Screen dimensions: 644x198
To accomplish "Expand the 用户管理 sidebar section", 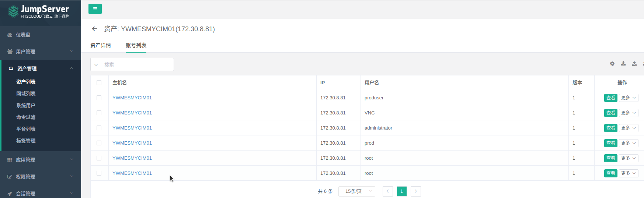I will point(41,52).
